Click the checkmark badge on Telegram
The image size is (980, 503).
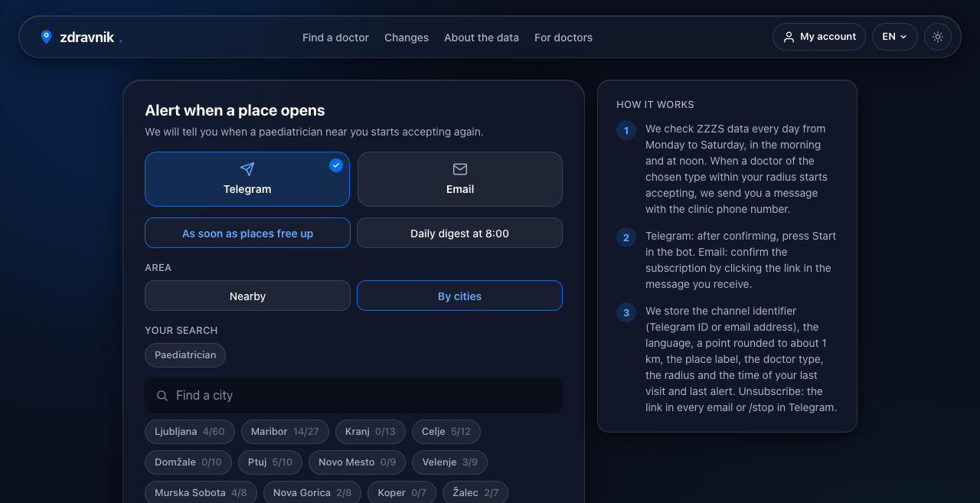[x=336, y=165]
